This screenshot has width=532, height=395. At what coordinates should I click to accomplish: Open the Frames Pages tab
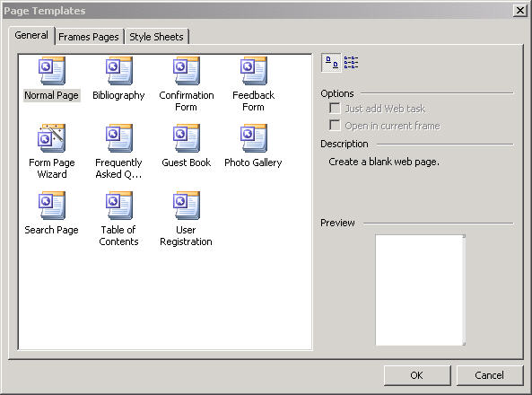click(89, 37)
